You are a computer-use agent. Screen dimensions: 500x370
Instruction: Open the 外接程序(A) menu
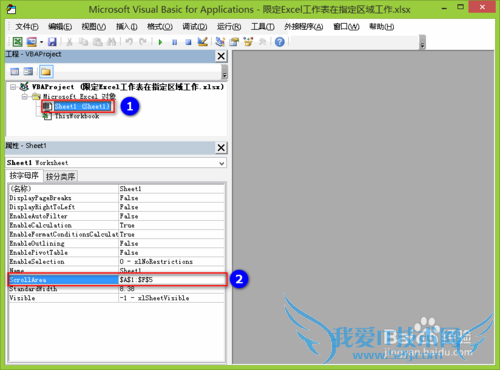(303, 27)
